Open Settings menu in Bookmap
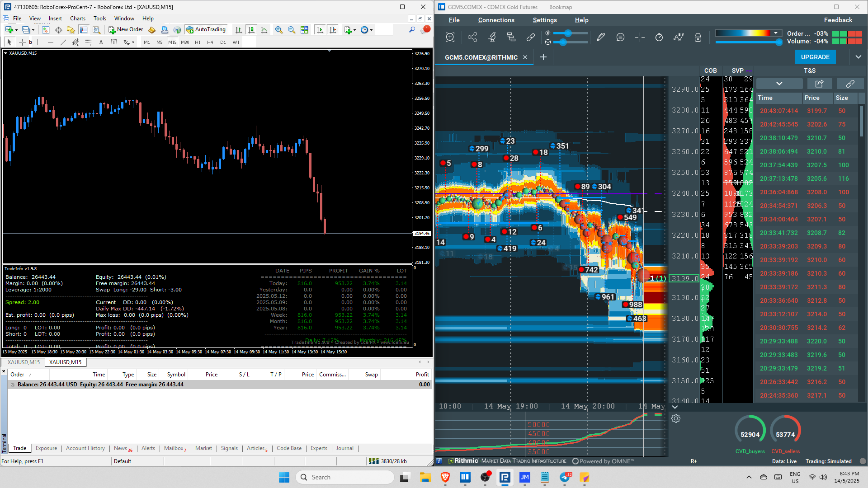The width and height of the screenshot is (868, 488). 545,20
